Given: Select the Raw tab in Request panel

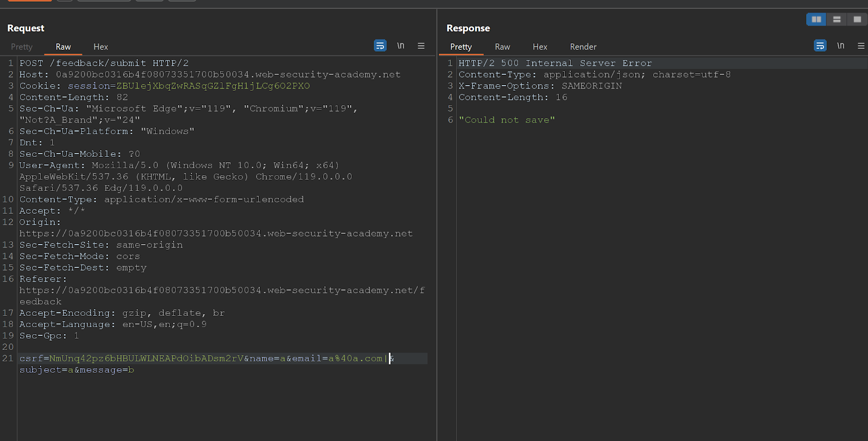Looking at the screenshot, I should click(x=63, y=47).
